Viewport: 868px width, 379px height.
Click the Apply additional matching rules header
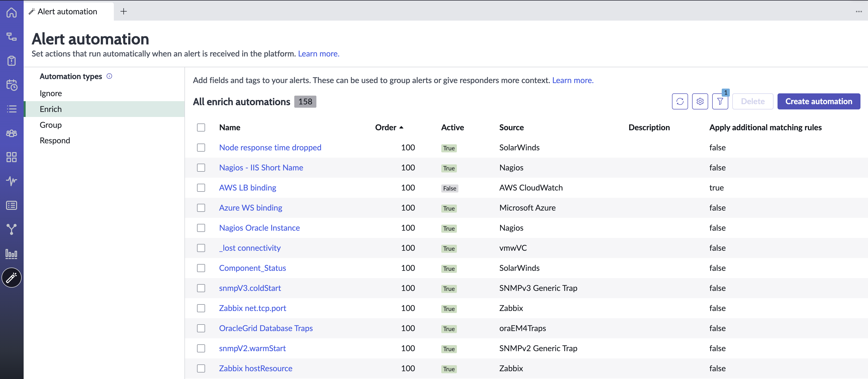coord(765,128)
